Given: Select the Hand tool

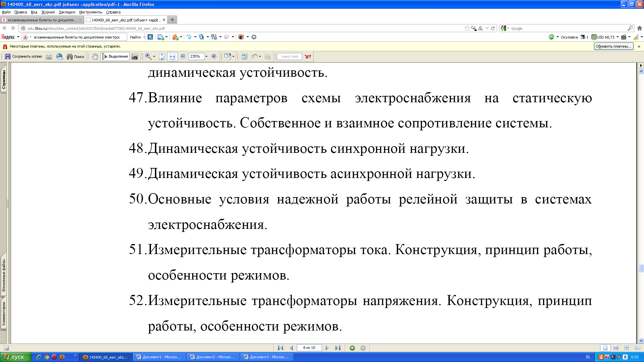Looking at the screenshot, I should [x=95, y=57].
